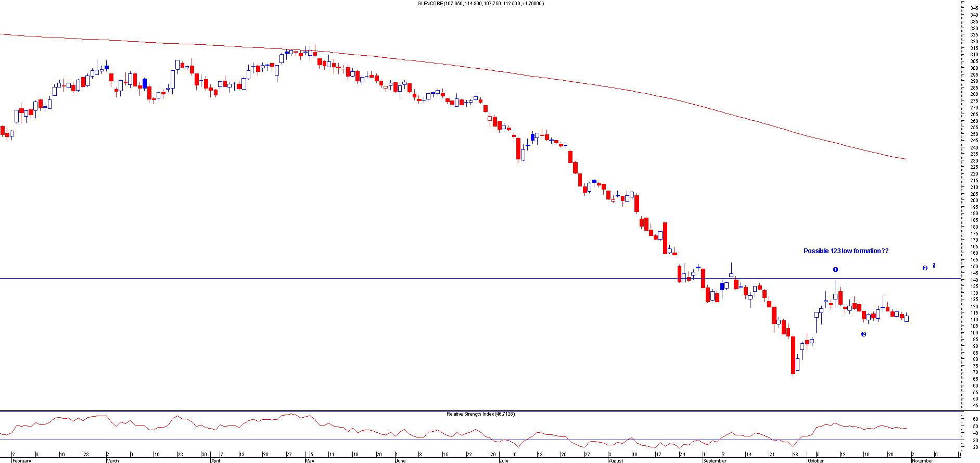Click the September label on date axis
980x463 pixels.
coord(715,460)
